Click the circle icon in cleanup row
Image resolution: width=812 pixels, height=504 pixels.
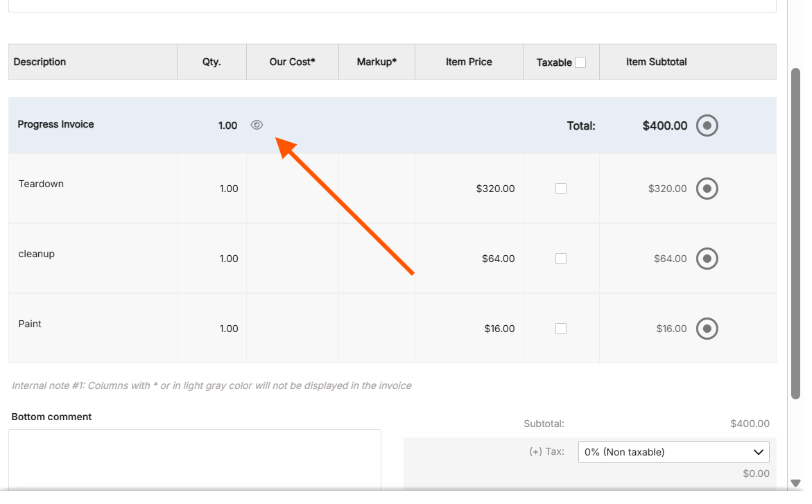click(x=707, y=259)
